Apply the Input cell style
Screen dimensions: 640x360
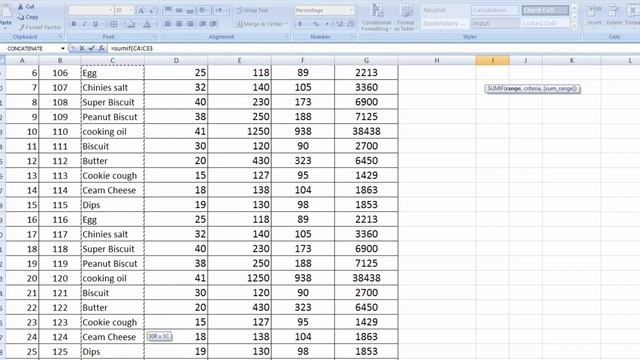(495, 24)
